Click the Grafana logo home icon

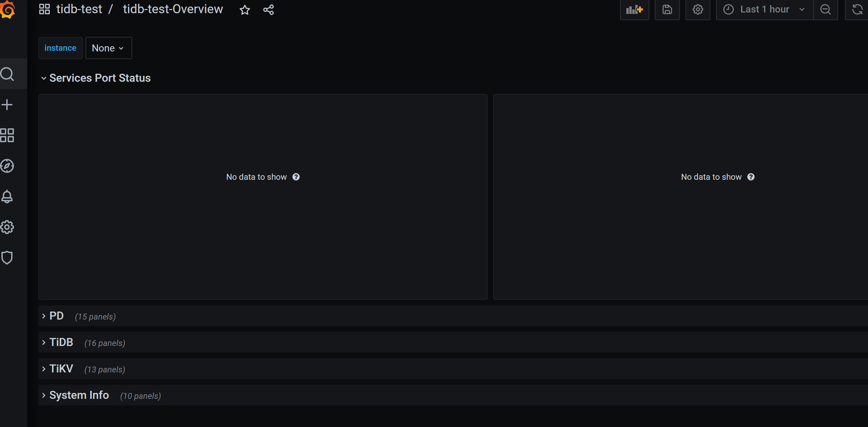pos(8,9)
